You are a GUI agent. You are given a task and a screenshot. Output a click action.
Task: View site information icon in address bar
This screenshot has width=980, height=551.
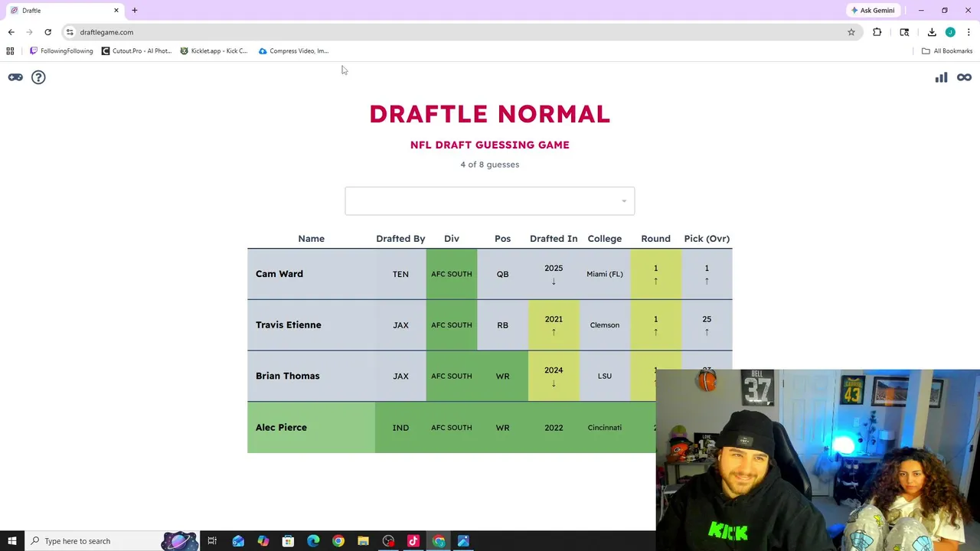pyautogui.click(x=70, y=32)
